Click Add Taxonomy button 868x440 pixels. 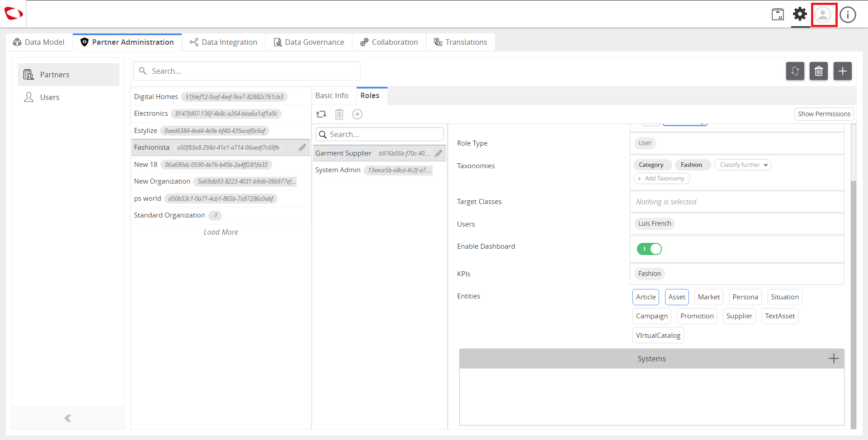click(661, 179)
